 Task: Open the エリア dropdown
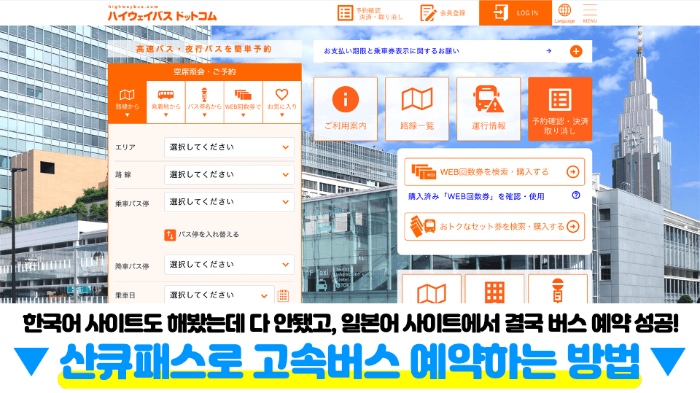click(x=229, y=147)
